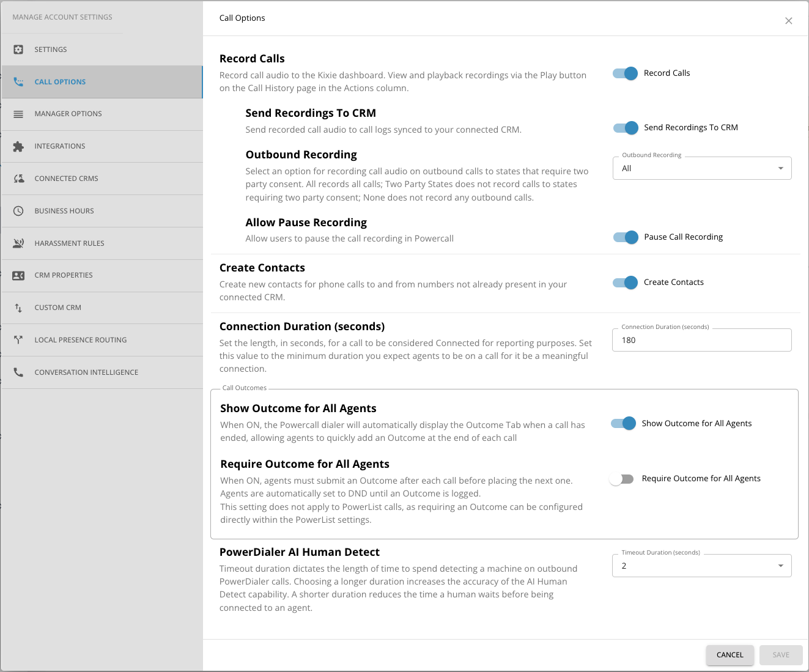This screenshot has height=672, width=809.
Task: Click the Integrations puzzle piece icon
Action: (18, 146)
